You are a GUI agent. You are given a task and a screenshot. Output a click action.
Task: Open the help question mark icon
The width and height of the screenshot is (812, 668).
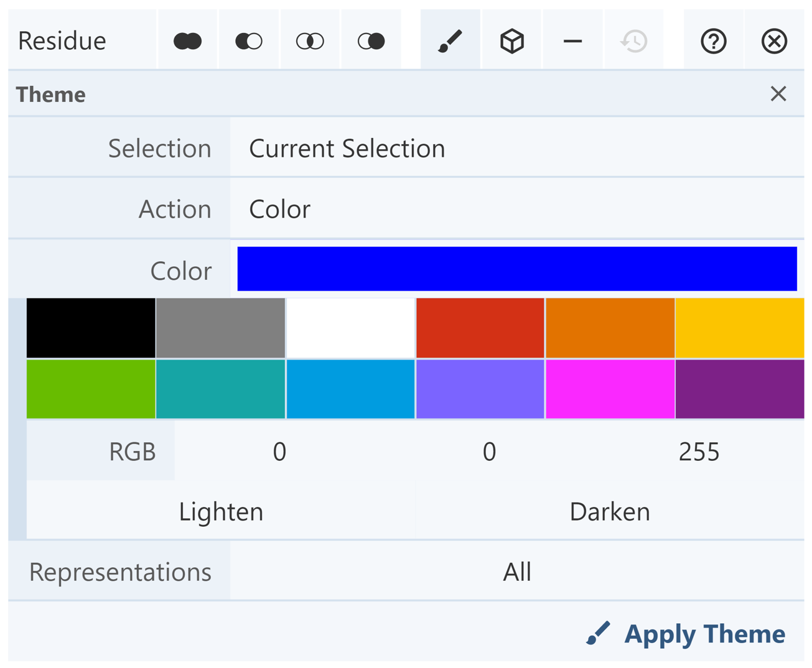click(713, 41)
